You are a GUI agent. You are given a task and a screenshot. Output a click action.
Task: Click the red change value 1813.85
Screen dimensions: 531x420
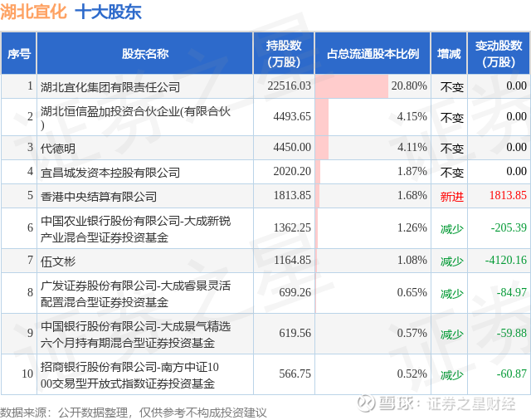point(508,195)
